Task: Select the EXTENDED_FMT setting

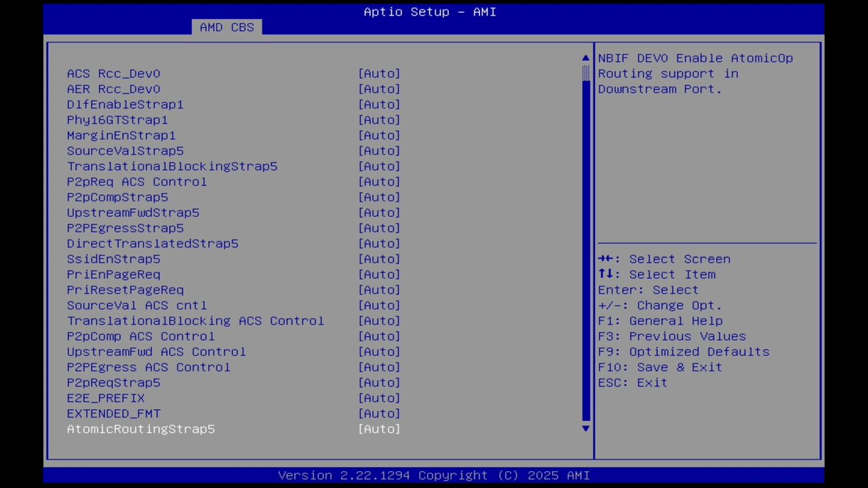Action: [379, 413]
